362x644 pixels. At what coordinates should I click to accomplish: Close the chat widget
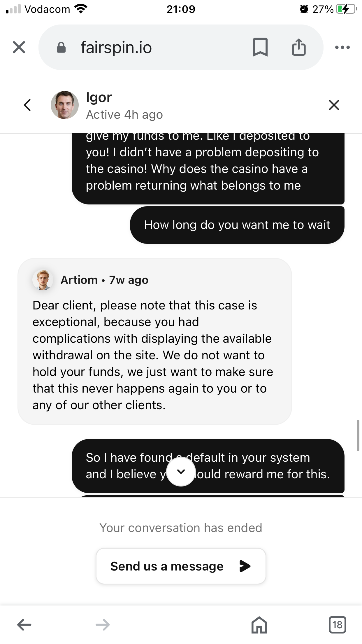334,105
